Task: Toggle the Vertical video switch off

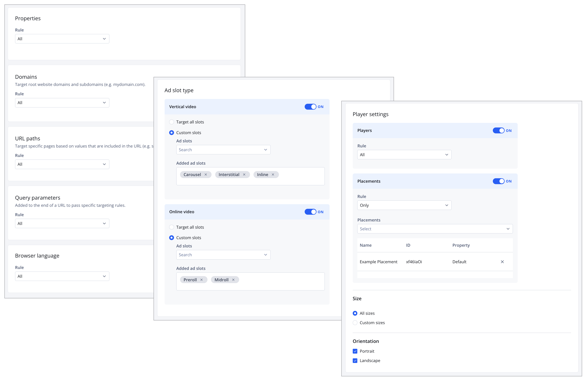Action: pos(310,107)
